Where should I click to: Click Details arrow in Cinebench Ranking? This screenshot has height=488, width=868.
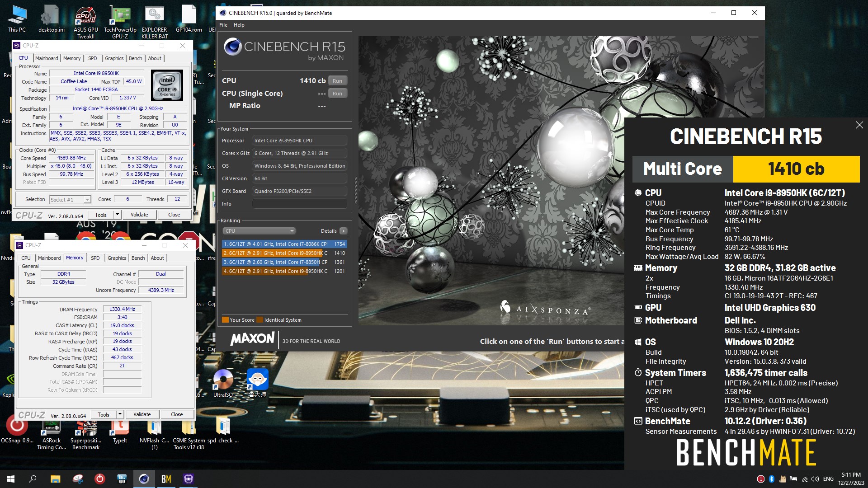[344, 231]
